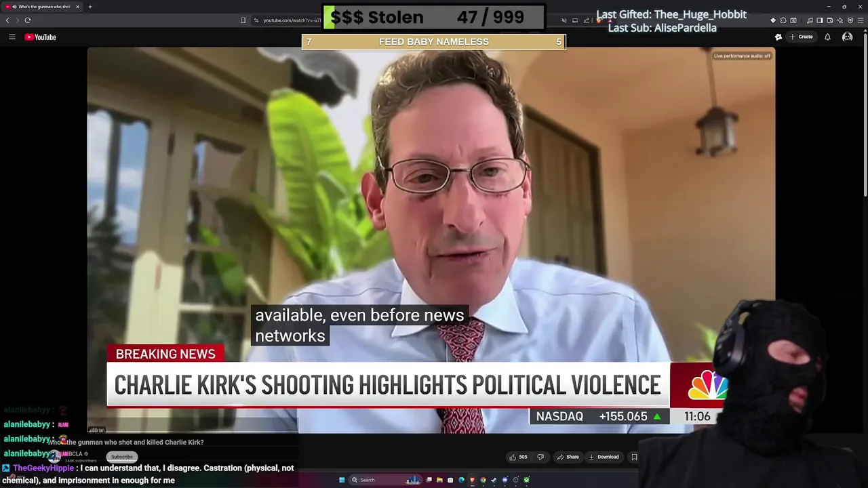Open the media control music-note icon
This screenshot has width=868, height=488.
coord(810,20)
